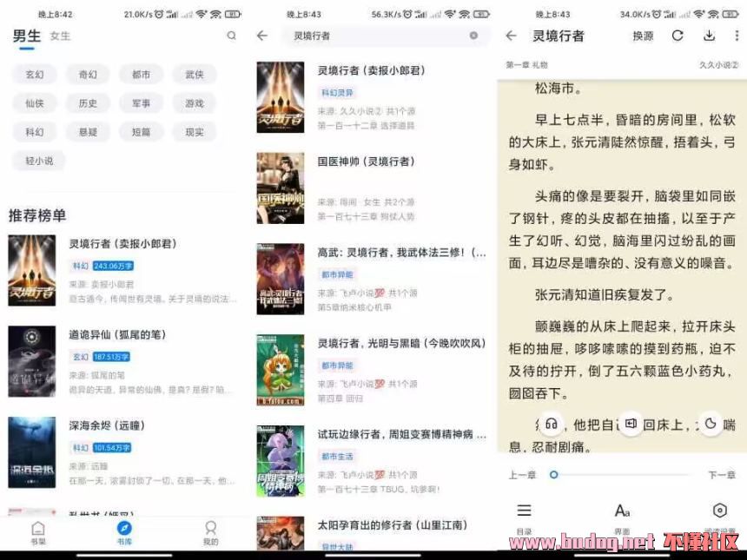Choose the 短篇 category chip
The image size is (747, 560).
point(141,132)
